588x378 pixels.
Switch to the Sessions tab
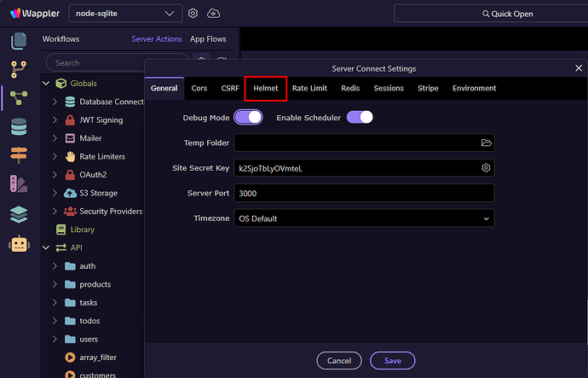(x=389, y=88)
